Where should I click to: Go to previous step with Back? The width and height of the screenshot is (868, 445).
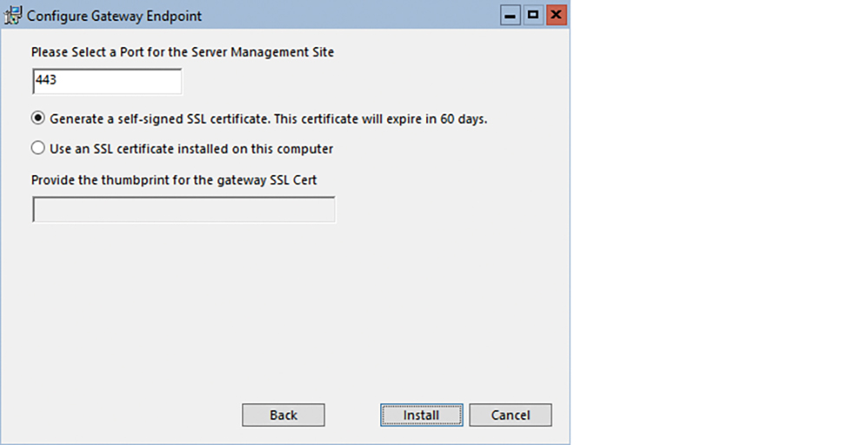pos(284,416)
